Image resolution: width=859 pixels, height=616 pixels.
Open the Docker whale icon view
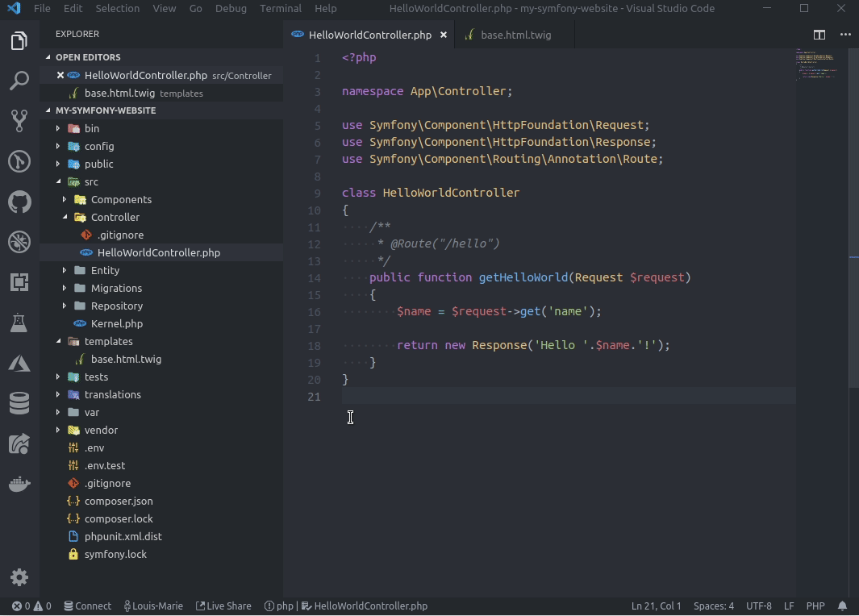(x=19, y=484)
